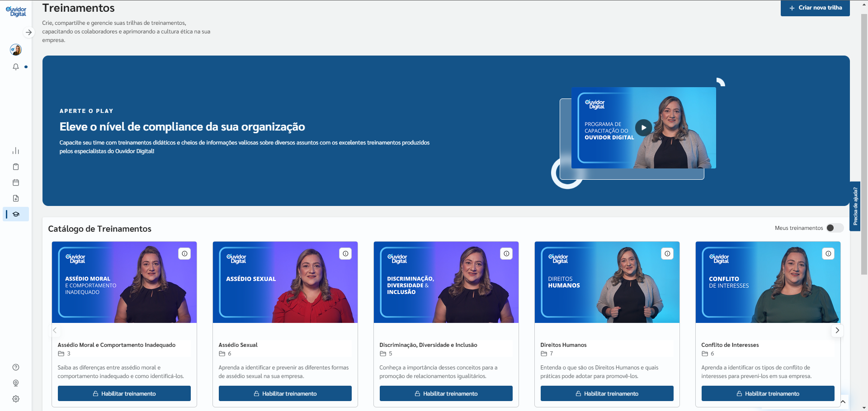Click the Assédio Sexual card title text
The width and height of the screenshot is (868, 411).
[238, 345]
